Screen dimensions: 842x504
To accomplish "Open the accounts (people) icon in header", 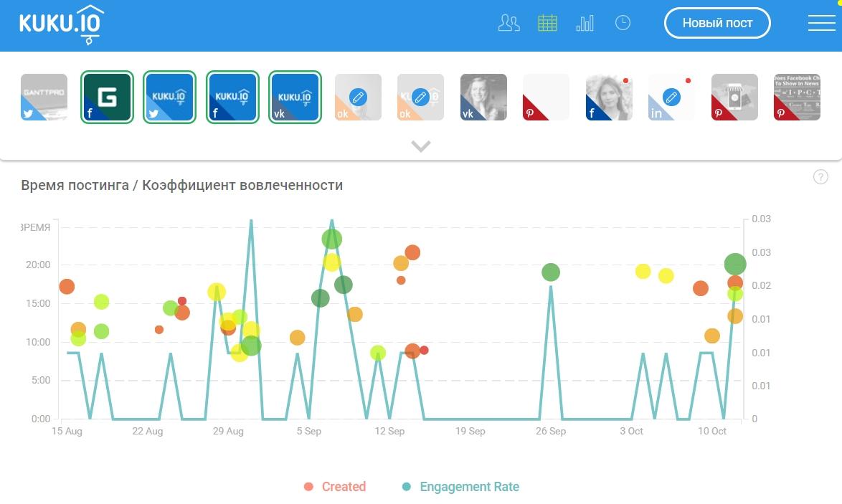I will [508, 23].
